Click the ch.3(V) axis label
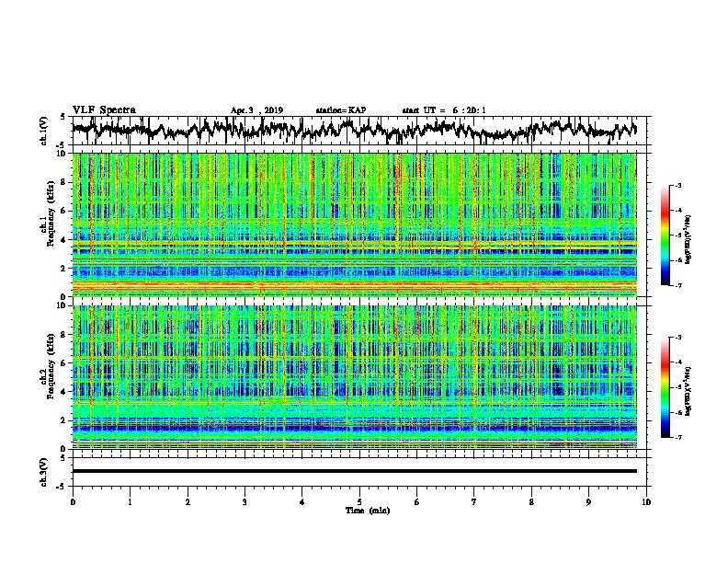 pos(44,472)
